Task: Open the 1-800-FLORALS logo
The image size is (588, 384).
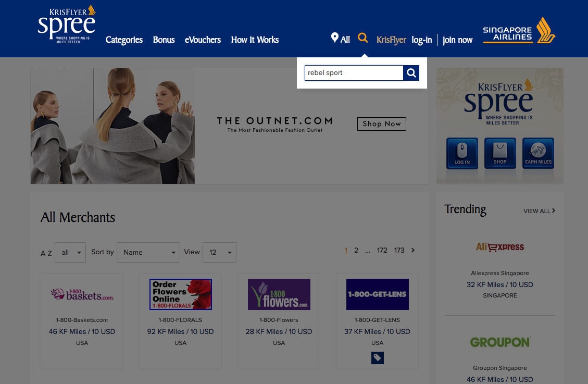Action: tap(181, 294)
